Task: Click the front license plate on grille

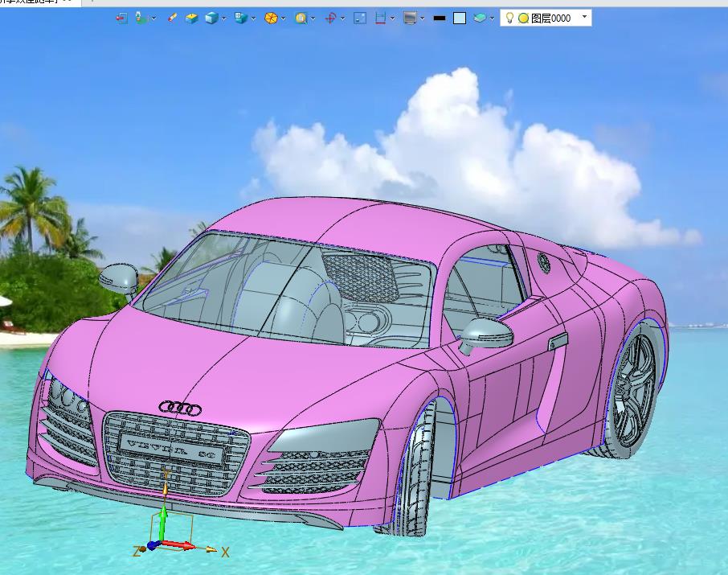Action: pos(172,448)
